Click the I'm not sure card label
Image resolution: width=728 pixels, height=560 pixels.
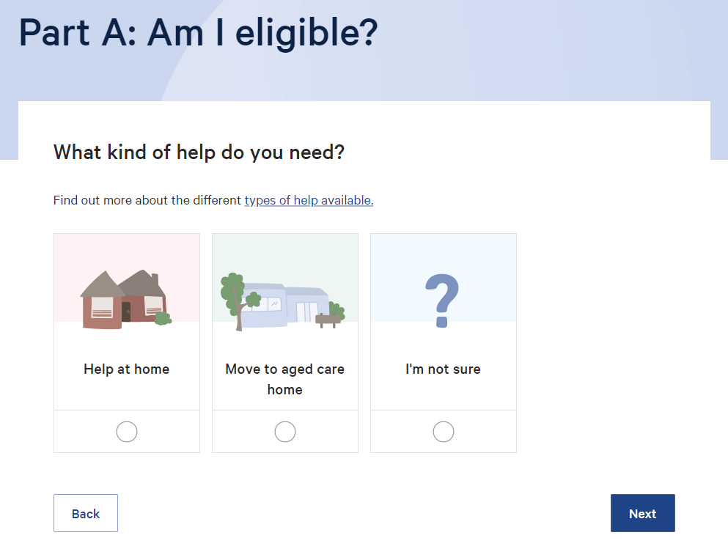(x=444, y=369)
